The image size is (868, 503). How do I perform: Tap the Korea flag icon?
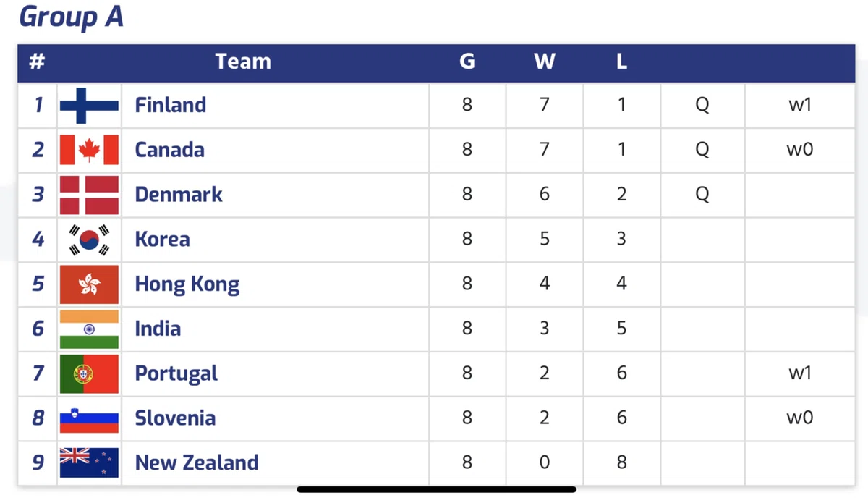click(x=89, y=240)
